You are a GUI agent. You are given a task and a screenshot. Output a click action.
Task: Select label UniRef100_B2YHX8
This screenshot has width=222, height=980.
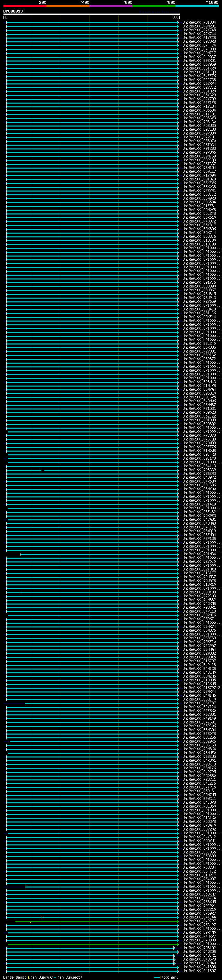[x=199, y=569]
